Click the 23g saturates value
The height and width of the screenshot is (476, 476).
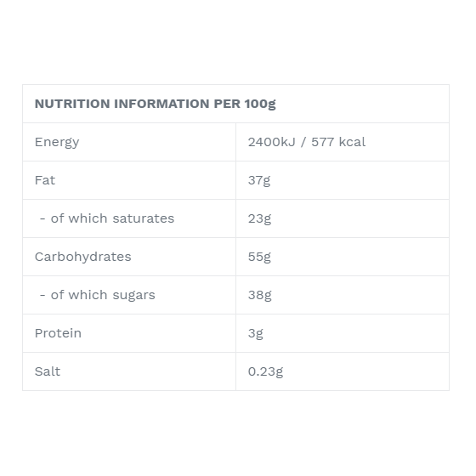[259, 219]
